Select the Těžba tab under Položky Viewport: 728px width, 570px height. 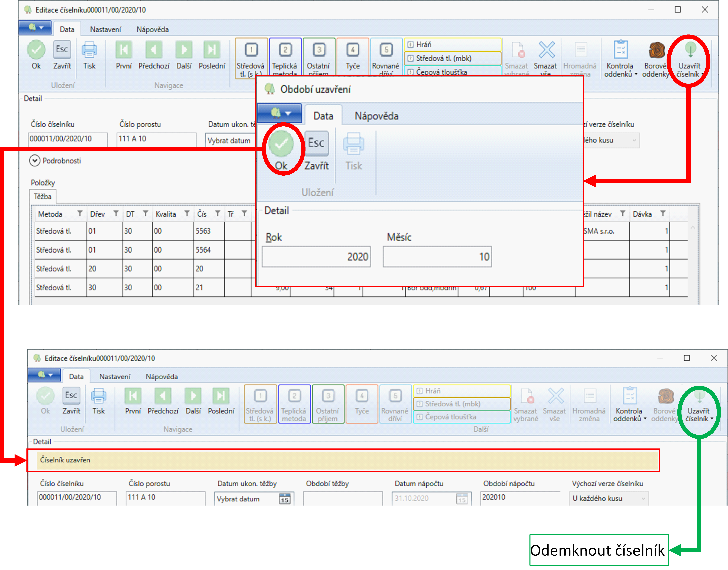point(43,197)
